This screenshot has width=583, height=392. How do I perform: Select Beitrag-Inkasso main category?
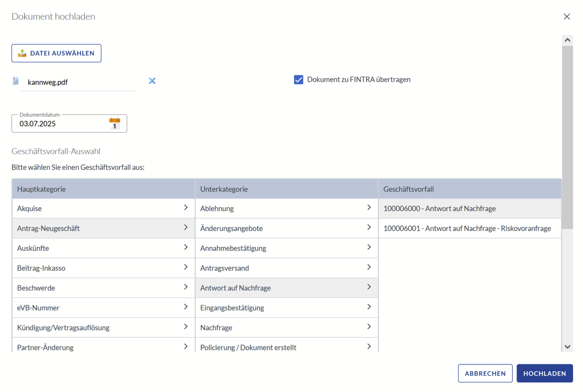(x=41, y=268)
